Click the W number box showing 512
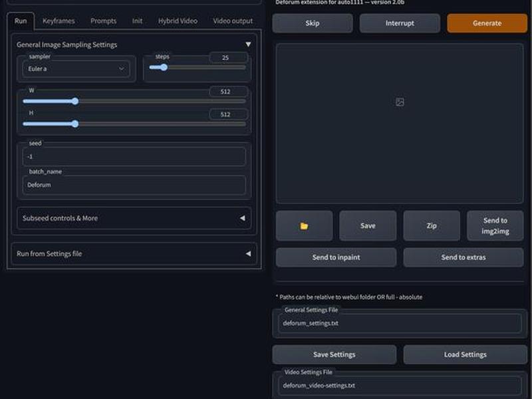Screen dimensions: 532x399 tap(228, 92)
